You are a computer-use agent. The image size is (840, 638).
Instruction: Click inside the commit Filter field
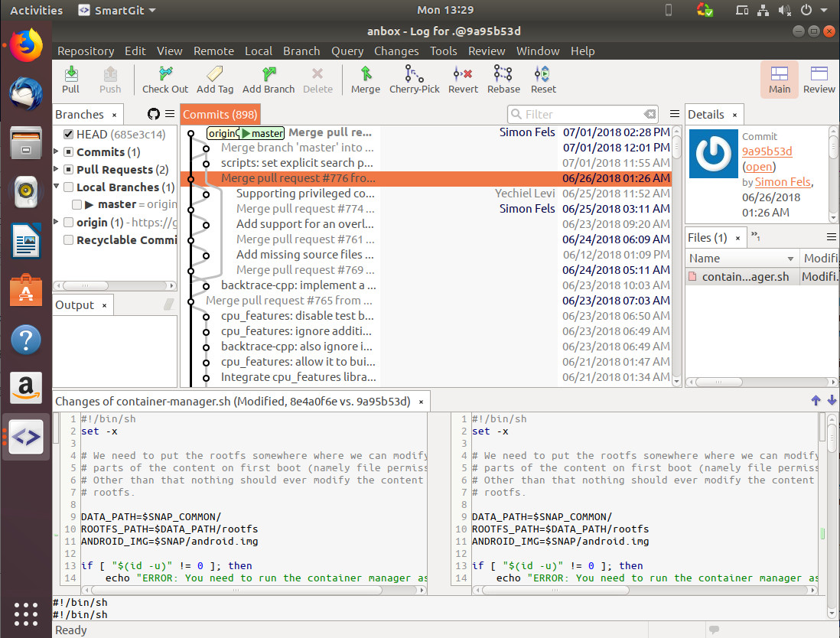click(x=581, y=113)
